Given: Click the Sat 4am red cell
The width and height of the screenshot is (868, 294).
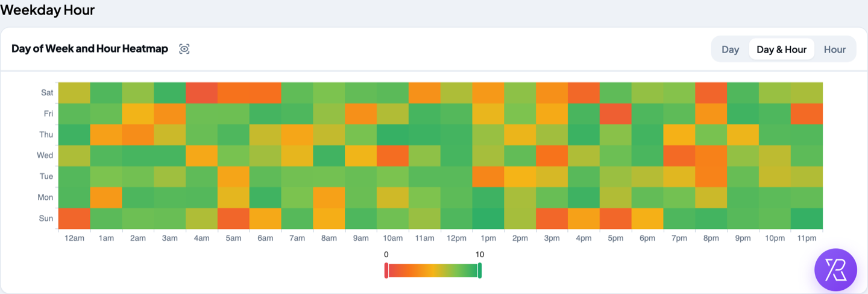Looking at the screenshot, I should (x=202, y=92).
